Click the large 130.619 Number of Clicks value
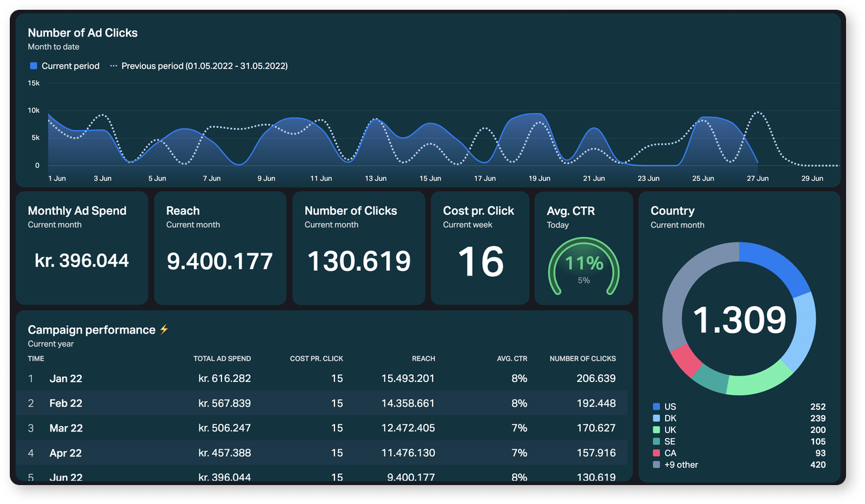 (x=359, y=261)
